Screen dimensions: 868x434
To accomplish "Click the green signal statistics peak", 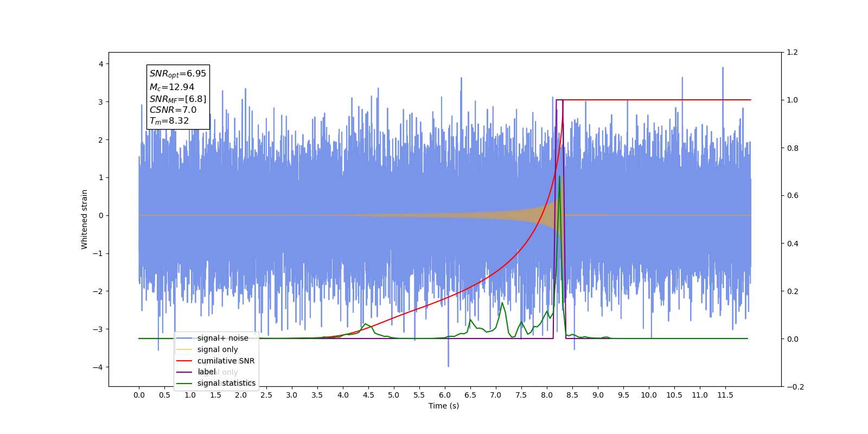I will tap(559, 176).
